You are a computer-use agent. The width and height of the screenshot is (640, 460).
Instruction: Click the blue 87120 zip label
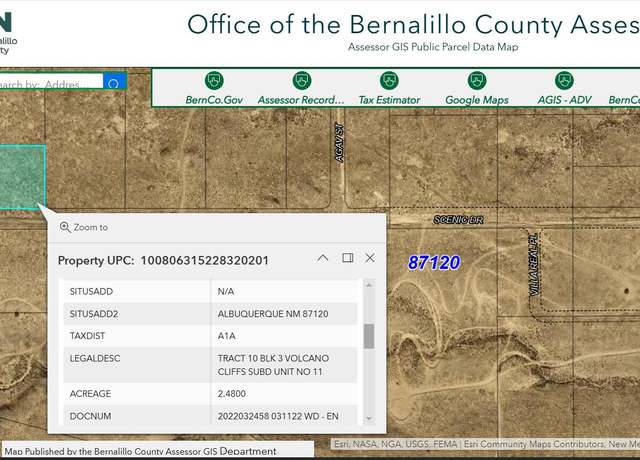pos(434,262)
